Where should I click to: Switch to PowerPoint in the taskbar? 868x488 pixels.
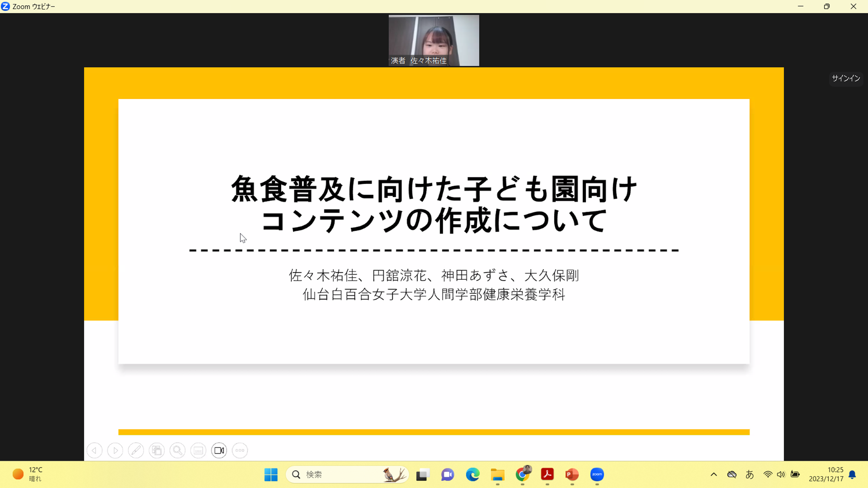pos(572,475)
